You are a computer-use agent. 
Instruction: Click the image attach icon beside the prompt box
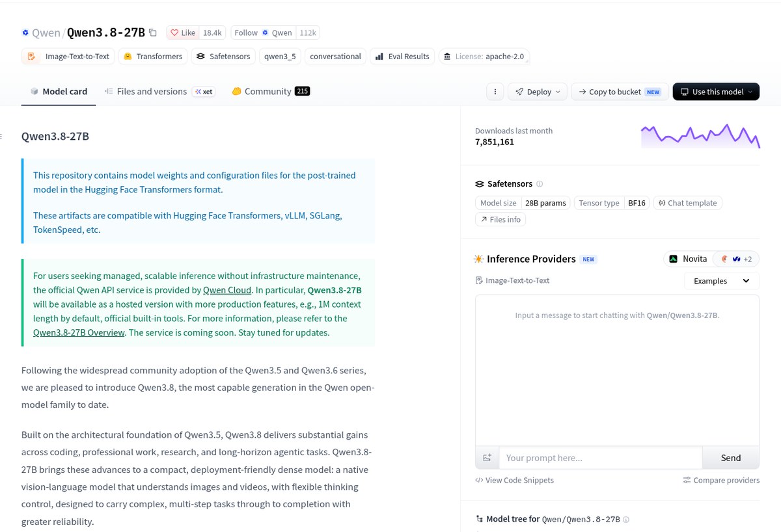[487, 458]
